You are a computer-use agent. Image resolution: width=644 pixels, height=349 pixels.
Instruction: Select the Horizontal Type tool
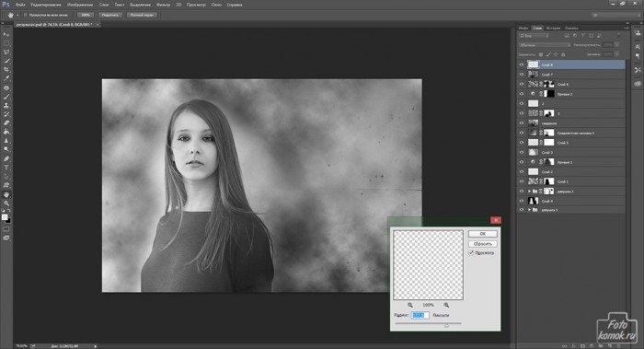click(x=6, y=168)
